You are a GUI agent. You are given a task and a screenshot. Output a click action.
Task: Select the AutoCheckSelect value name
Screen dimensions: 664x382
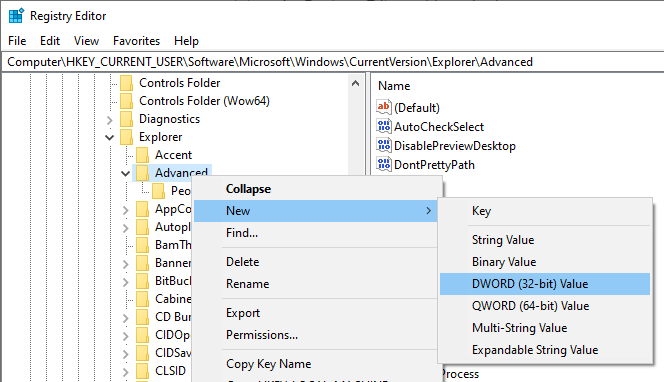pos(439,127)
